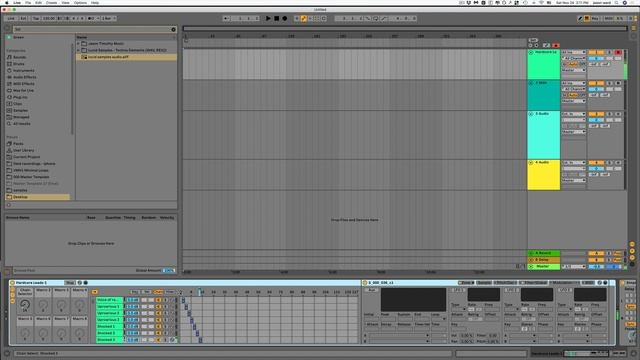This screenshot has height=360, width=640.
Task: Click the Map button on the rack
Action: pyautogui.click(x=70, y=282)
